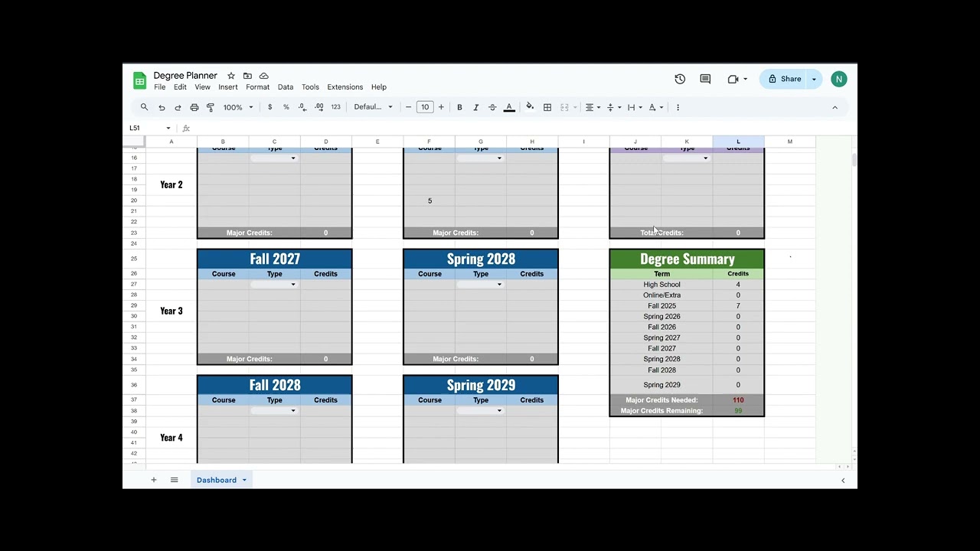Open the font family dropdown
Image resolution: width=980 pixels, height=551 pixels.
(373, 107)
